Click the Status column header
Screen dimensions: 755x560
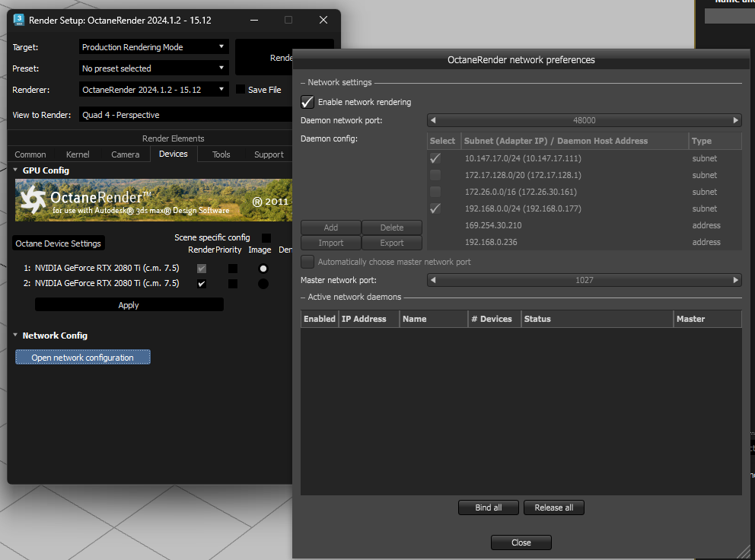click(597, 319)
